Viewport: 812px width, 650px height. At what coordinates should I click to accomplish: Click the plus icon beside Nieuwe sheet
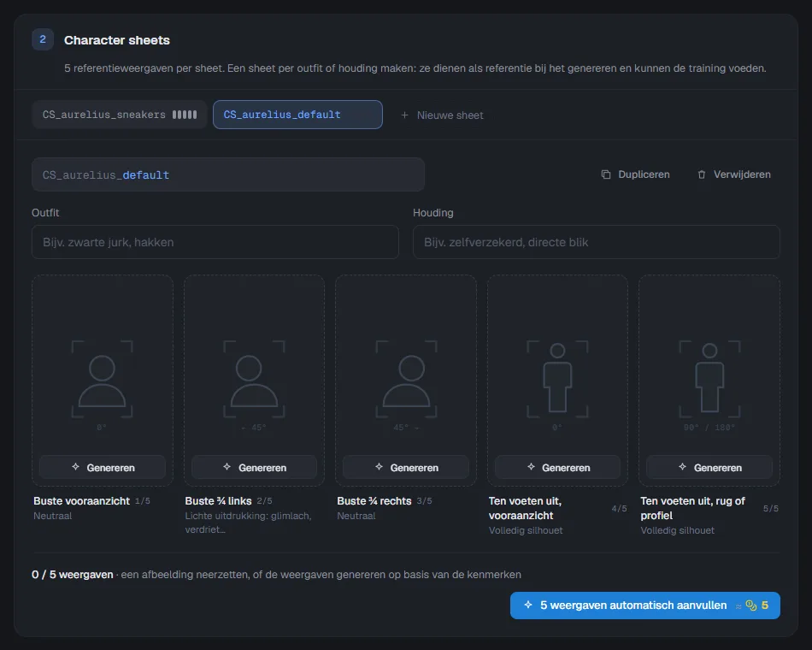[404, 115]
